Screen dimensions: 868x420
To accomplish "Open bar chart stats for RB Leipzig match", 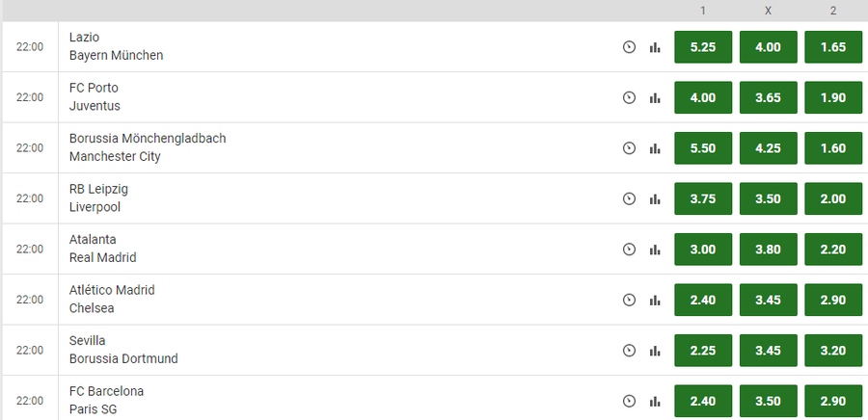I will click(655, 199).
